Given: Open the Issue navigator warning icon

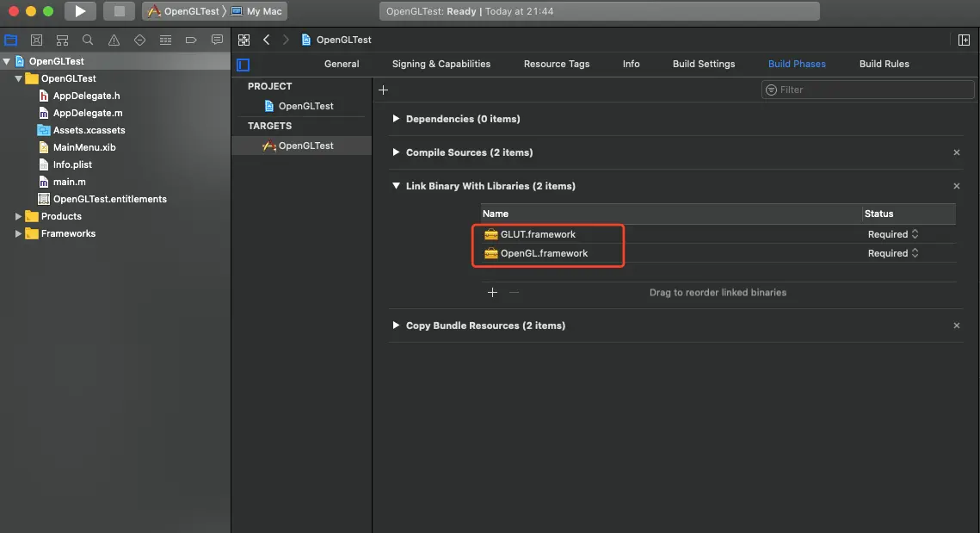Looking at the screenshot, I should coord(114,40).
